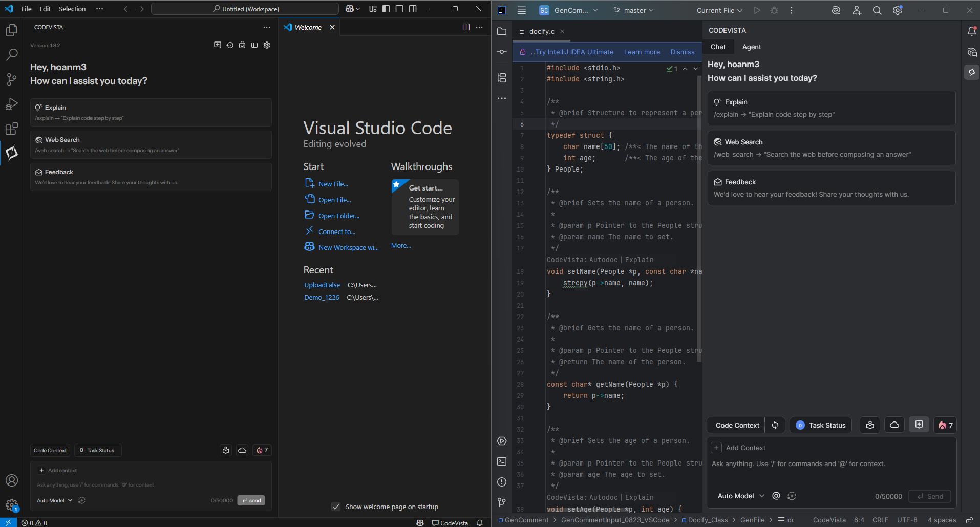Start debugging with the bug icon in IntelliJ
This screenshot has height=527, width=980.
point(774,10)
